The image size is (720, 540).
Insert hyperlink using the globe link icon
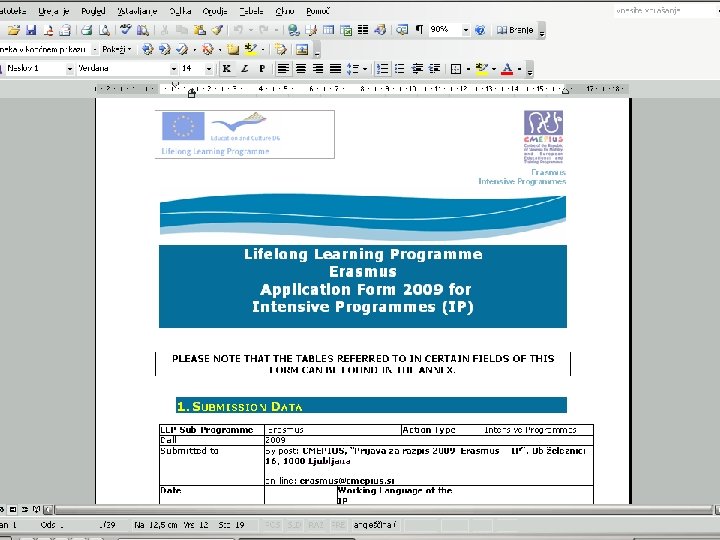pos(293,30)
